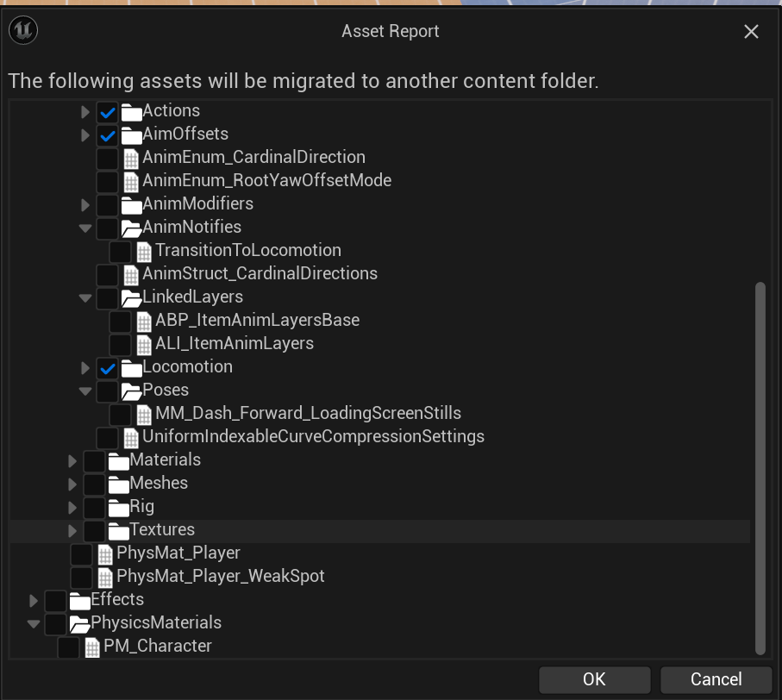Click the PhysMat_Player_WeakSpot file icon
782x700 pixels.
105,578
